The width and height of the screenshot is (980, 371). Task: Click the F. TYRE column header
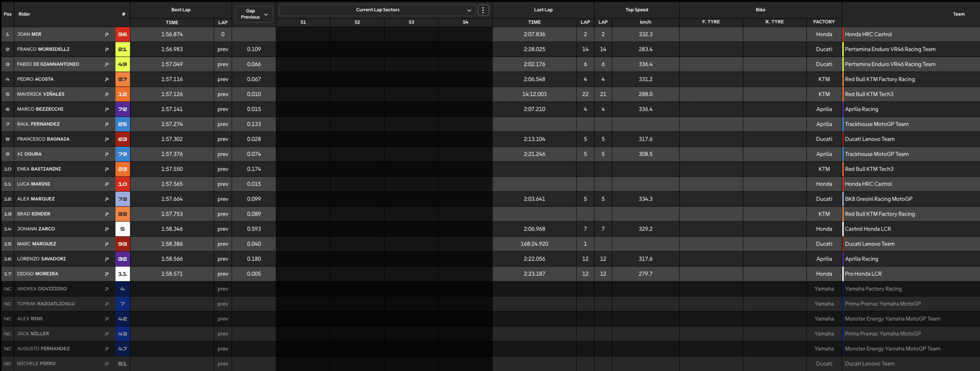(x=711, y=22)
